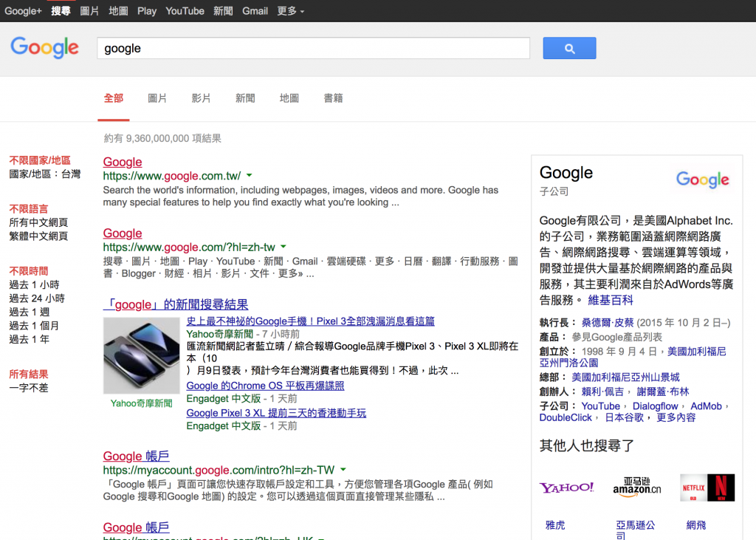Filter to 所有中文網頁

click(x=38, y=222)
